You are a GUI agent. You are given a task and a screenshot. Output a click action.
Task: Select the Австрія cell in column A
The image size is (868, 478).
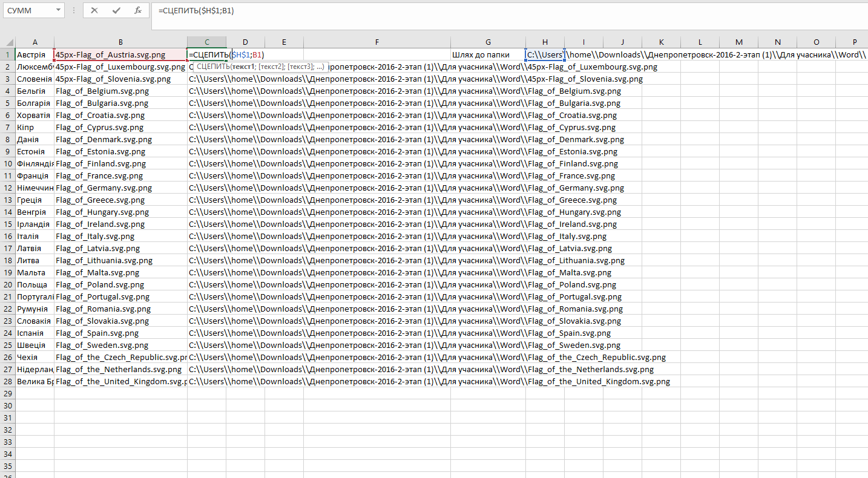coord(35,55)
